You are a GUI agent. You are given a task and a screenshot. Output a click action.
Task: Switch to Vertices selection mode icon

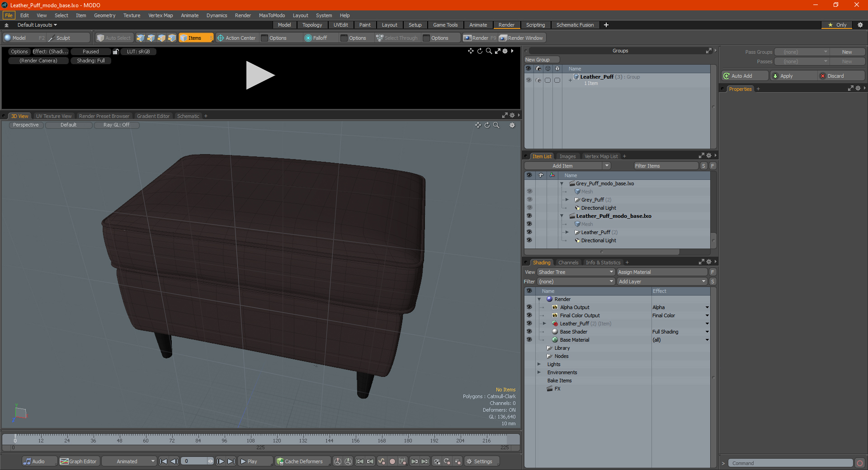pyautogui.click(x=141, y=38)
